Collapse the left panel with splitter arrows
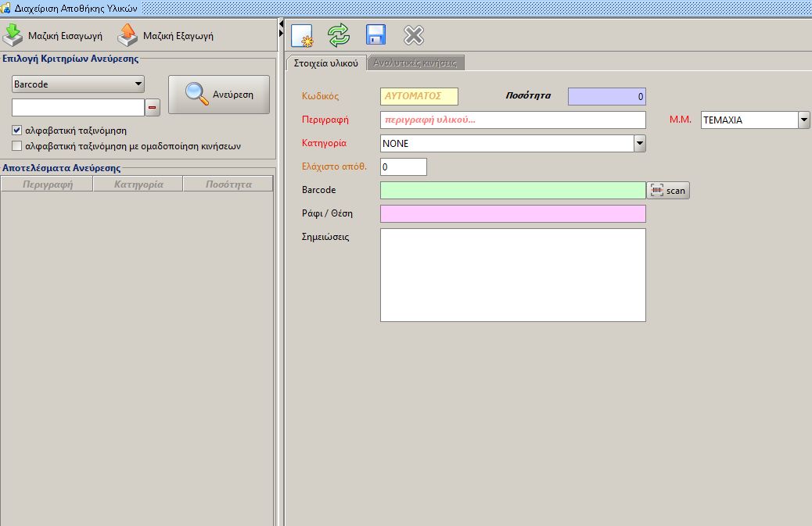The image size is (812, 526). coord(281,30)
